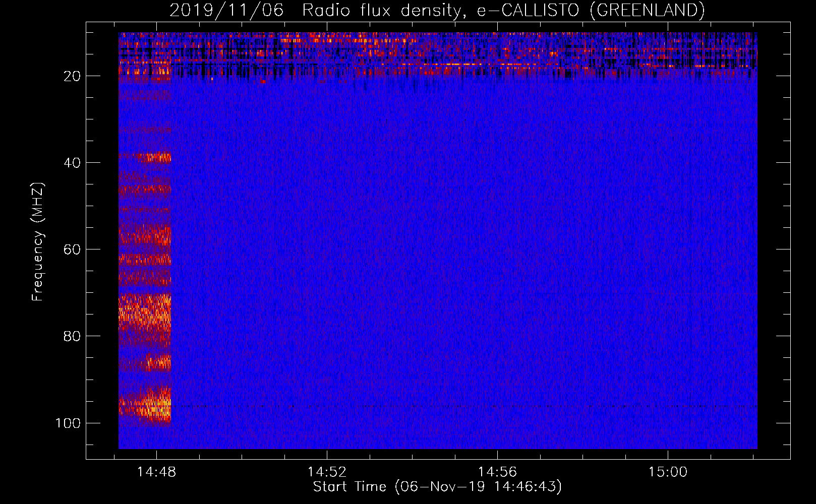This screenshot has width=816, height=504.
Task: Click the '14:52' time tick label
Action: point(327,472)
